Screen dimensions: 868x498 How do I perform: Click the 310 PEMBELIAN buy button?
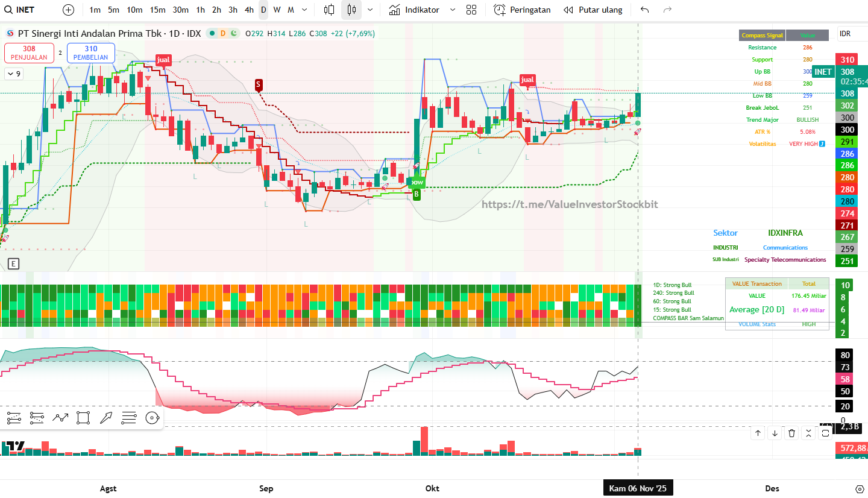point(91,53)
